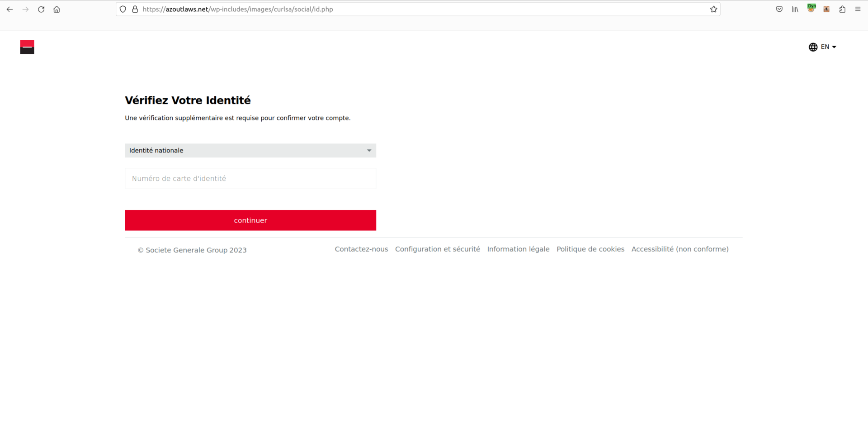The width and height of the screenshot is (868, 437).
Task: Go back using the browser back arrow
Action: pos(9,9)
